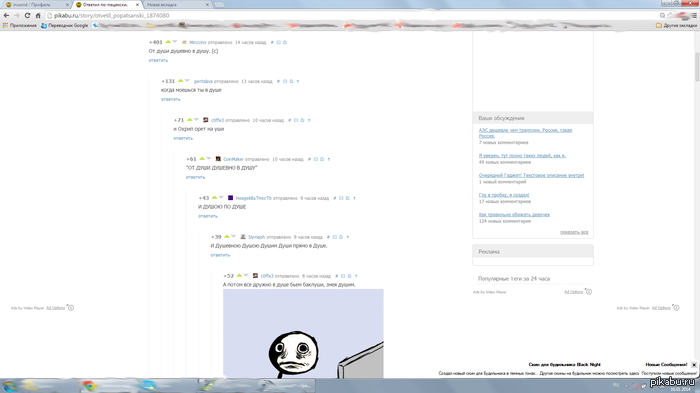
Task: Downvote the +43 comment
Action: [x=221, y=197]
